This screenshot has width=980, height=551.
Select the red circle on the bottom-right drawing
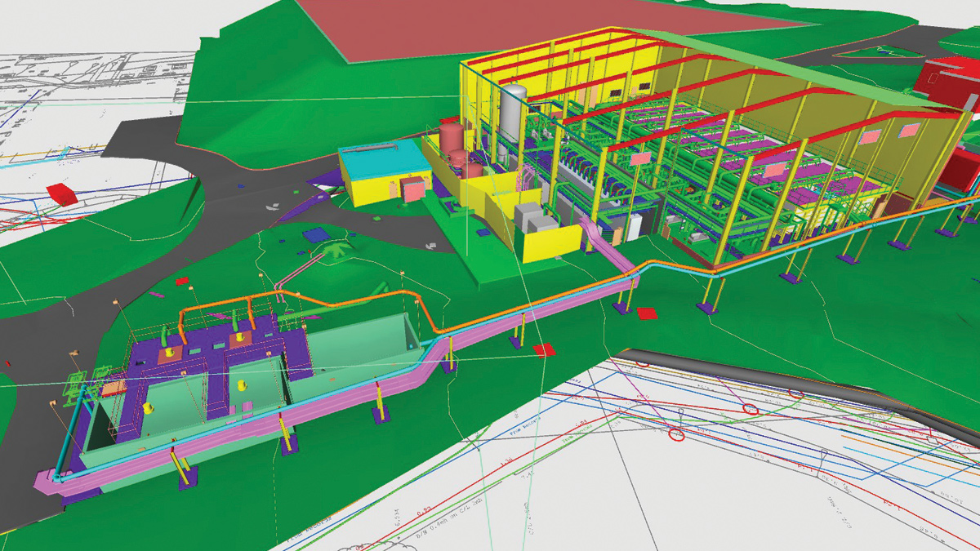(676, 434)
